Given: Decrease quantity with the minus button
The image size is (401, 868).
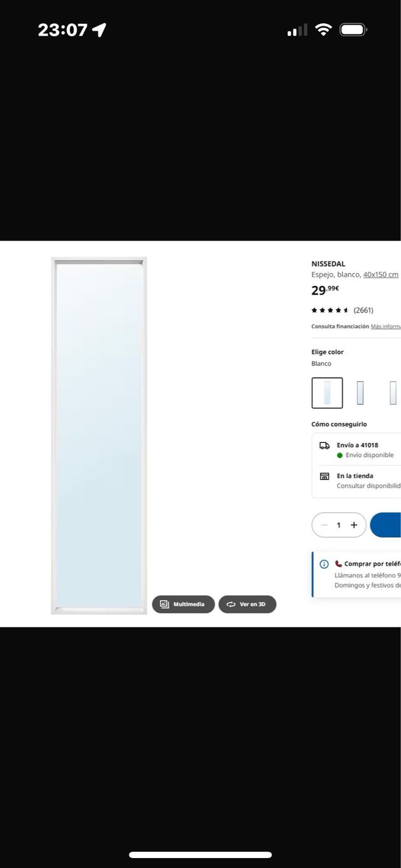Looking at the screenshot, I should tap(324, 525).
